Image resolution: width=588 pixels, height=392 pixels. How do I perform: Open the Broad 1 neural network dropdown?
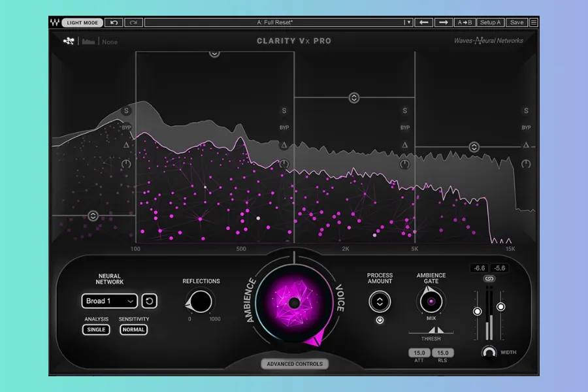click(109, 301)
